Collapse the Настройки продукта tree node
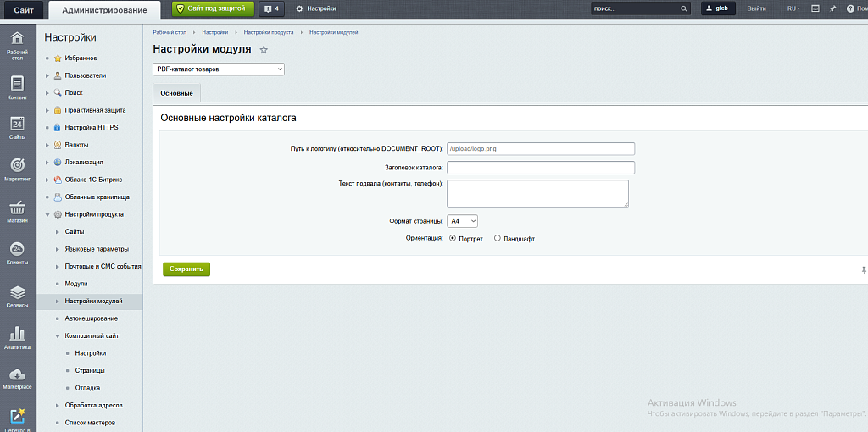Image resolution: width=868 pixels, height=432 pixels. pyautogui.click(x=47, y=214)
